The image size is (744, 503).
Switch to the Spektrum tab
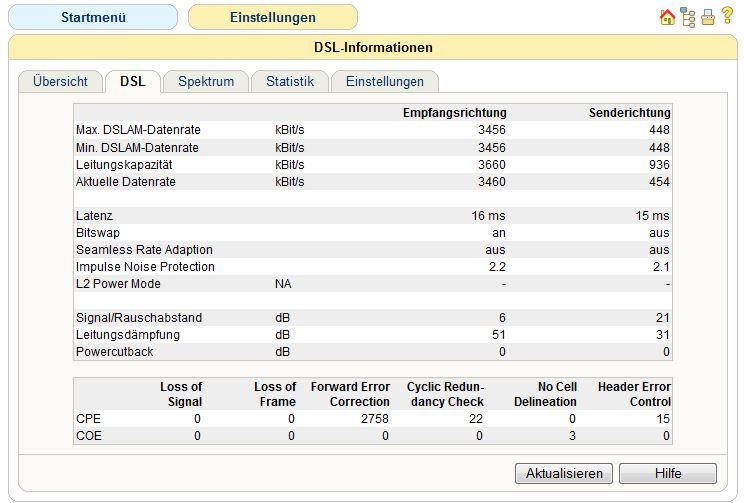[x=206, y=82]
